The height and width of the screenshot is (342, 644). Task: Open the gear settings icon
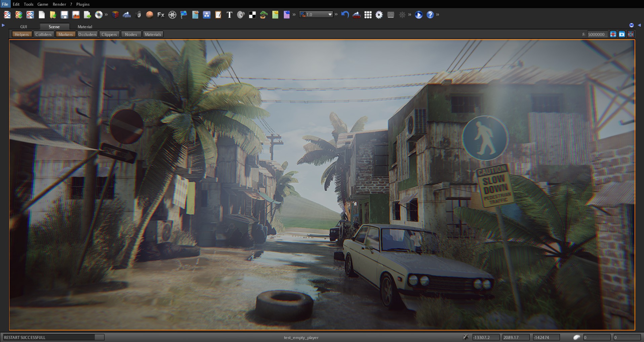[x=379, y=15]
